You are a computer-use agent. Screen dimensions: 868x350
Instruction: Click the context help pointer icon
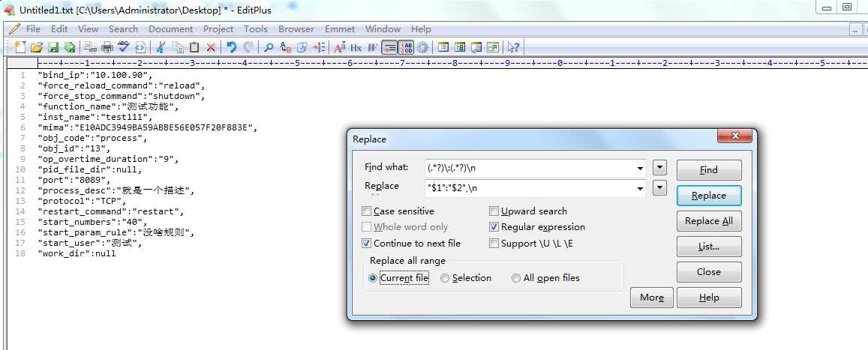[513, 47]
